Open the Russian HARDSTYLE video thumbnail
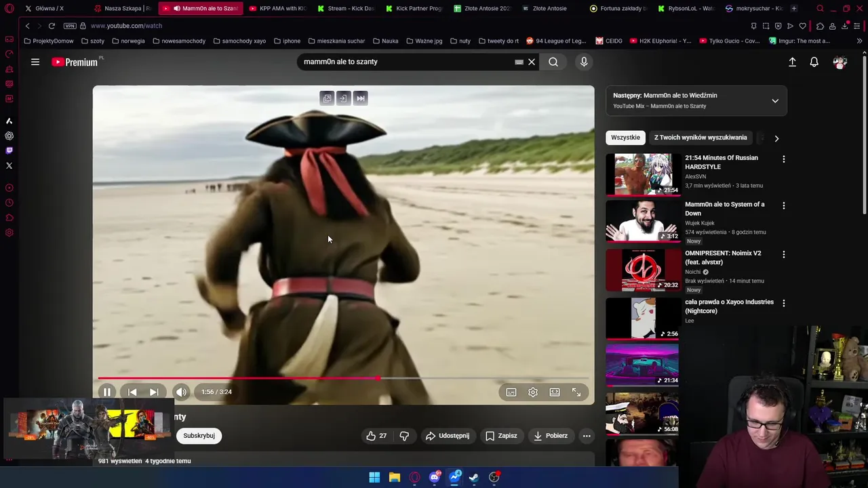Screen dimensions: 868x488 coord(642,174)
